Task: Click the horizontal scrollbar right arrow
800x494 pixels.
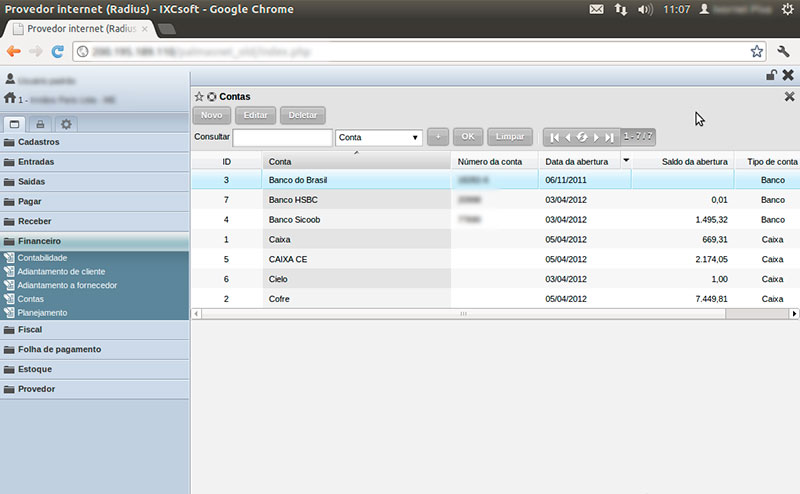Action: click(794, 314)
